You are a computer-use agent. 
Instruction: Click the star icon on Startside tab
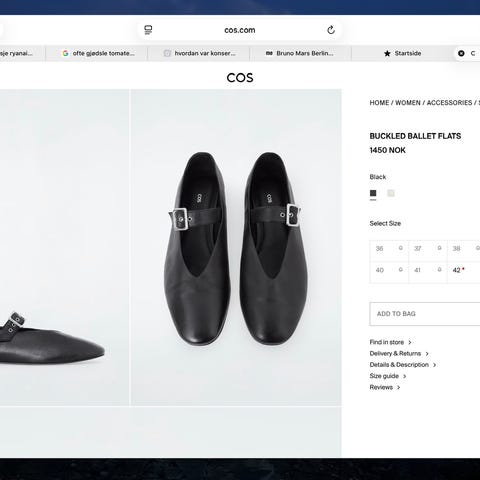(387, 53)
